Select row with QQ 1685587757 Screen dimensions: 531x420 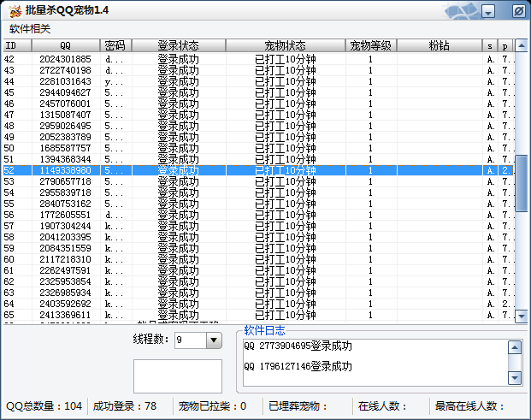pyautogui.click(x=258, y=148)
